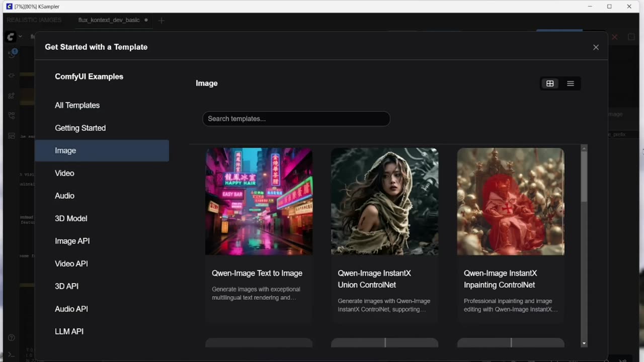Image resolution: width=644 pixels, height=362 pixels.
Task: Close the Get Started with a Template dialog
Action: (x=596, y=47)
